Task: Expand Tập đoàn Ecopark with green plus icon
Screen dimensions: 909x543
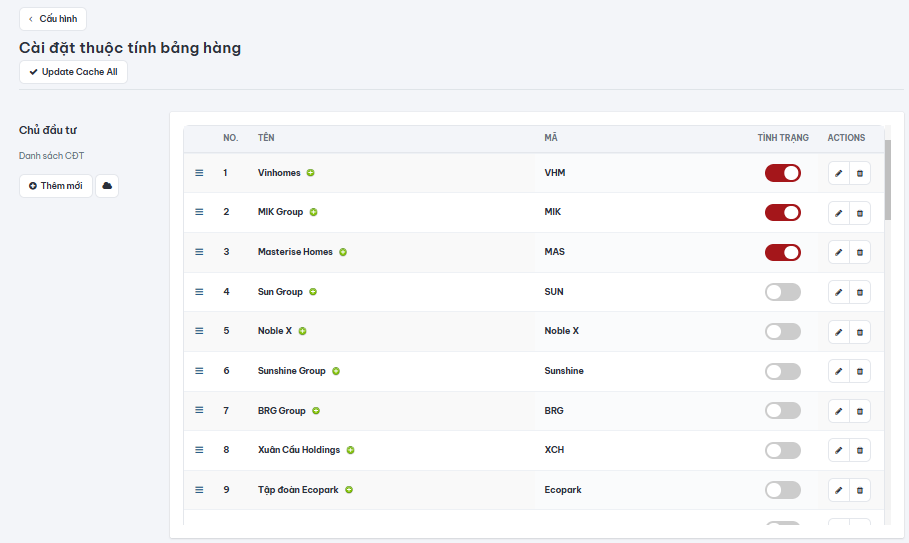Action: coord(349,490)
